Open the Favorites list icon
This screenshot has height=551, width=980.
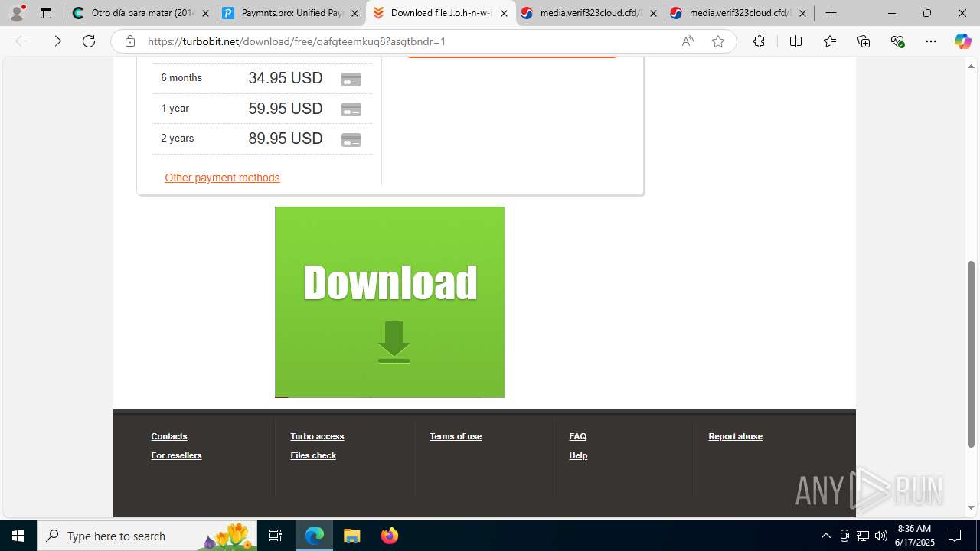(830, 41)
